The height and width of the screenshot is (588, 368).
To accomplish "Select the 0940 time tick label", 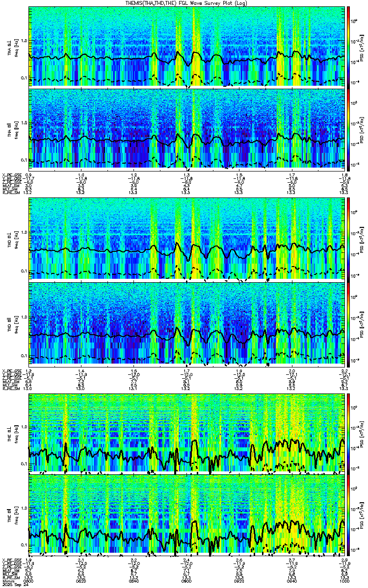I will pyautogui.click(x=291, y=582).
